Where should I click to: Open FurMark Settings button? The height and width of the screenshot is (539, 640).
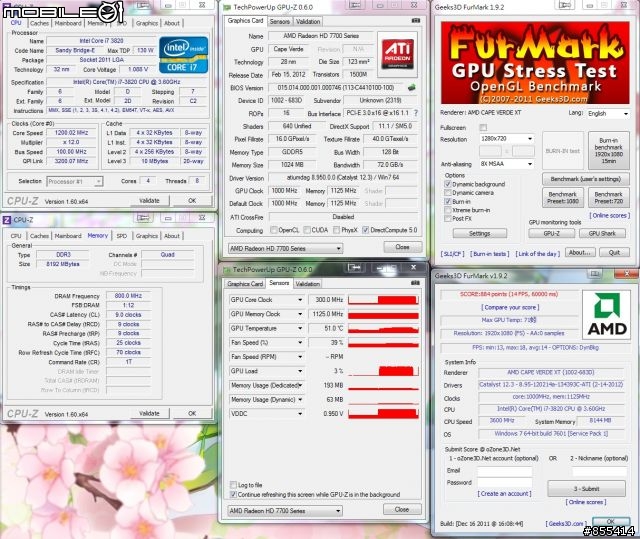pos(480,234)
